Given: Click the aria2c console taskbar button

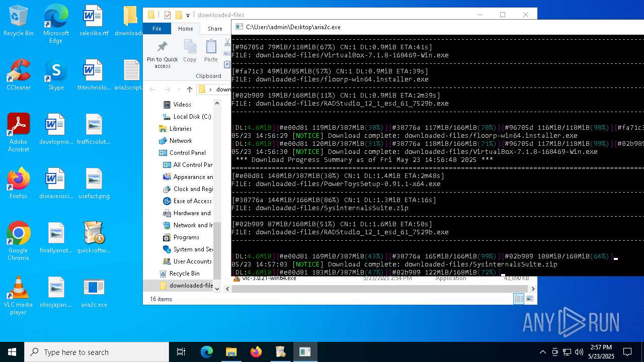Looking at the screenshot, I should pos(305,352).
